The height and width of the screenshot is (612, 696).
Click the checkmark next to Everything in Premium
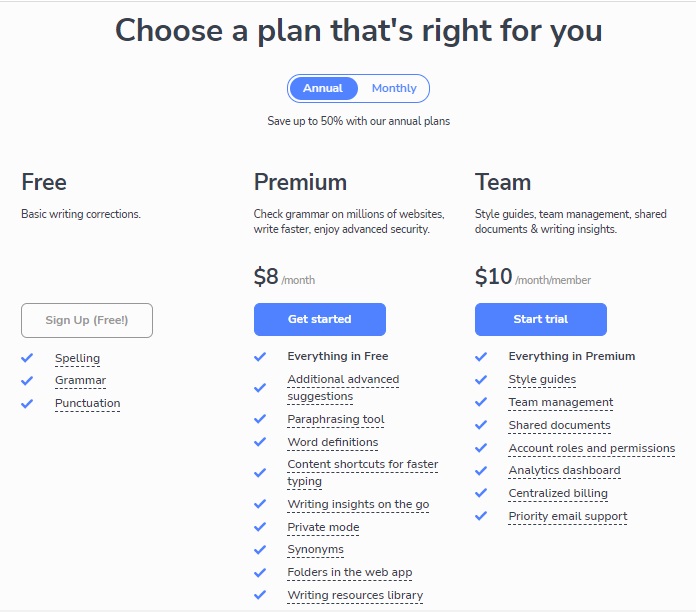point(481,356)
